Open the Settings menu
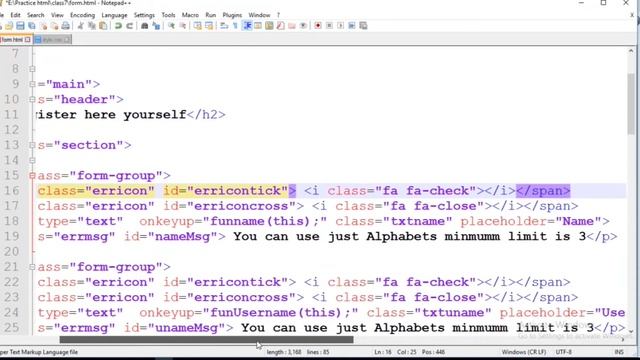Viewport: 640px width, 360px height. pos(144,15)
